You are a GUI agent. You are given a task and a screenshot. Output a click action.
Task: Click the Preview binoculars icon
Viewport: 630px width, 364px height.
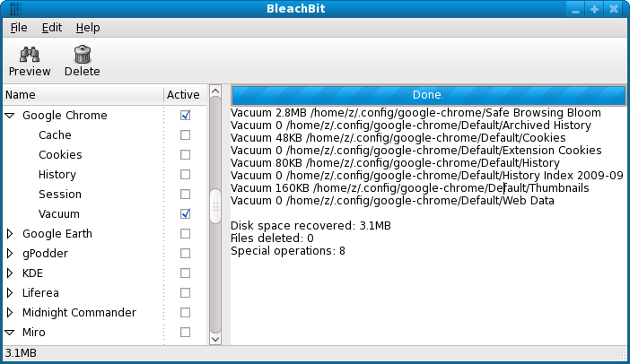(x=29, y=55)
